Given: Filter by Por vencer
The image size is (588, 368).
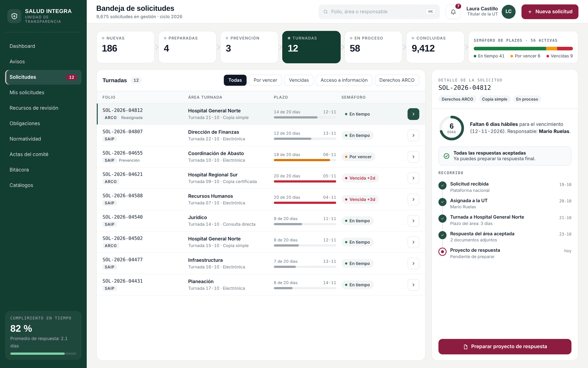Looking at the screenshot, I should 265,80.
